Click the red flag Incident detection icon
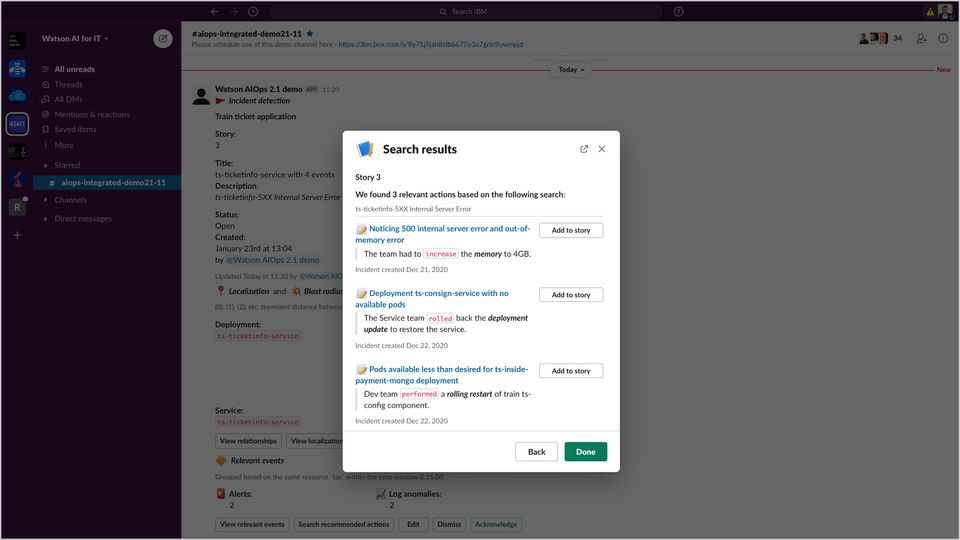The image size is (960, 540). coord(220,101)
